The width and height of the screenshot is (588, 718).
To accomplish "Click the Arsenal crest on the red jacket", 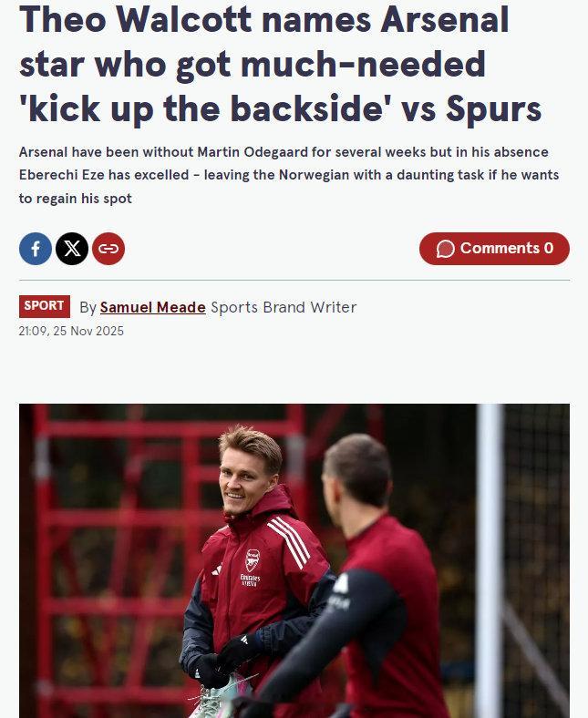I will click(x=253, y=560).
